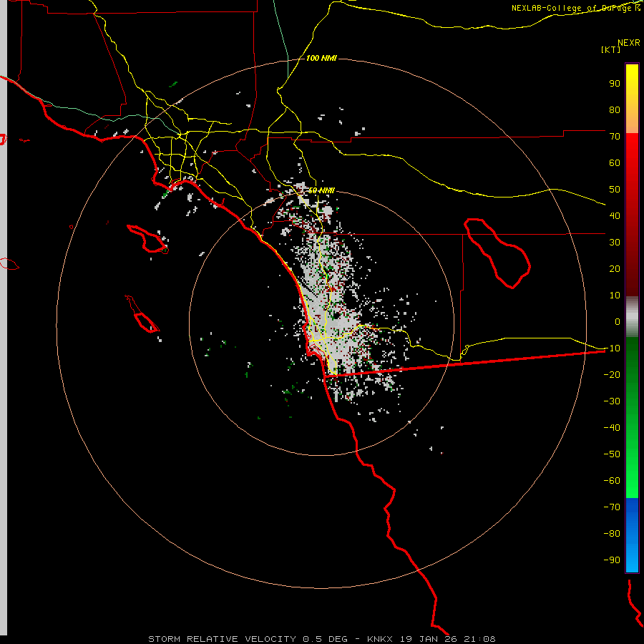Click the 90 value on the velocity scale
Screen dimensions: 644x644
coord(615,84)
